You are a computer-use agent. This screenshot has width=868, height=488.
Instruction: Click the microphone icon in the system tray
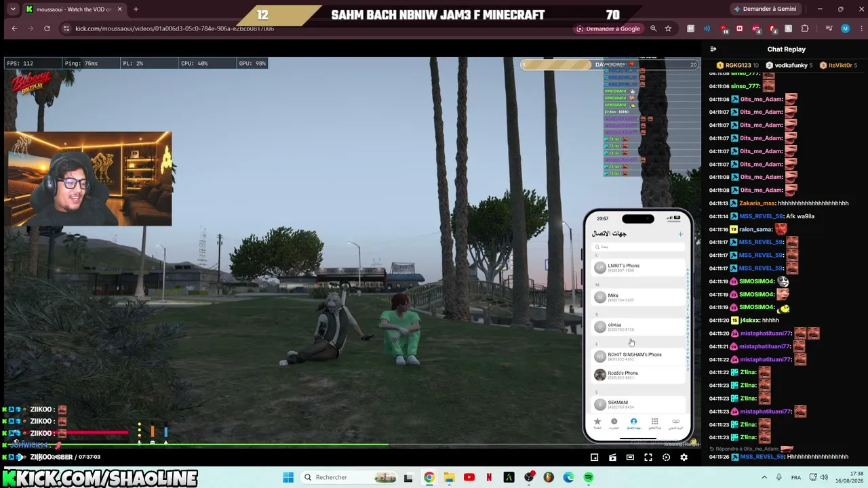(778, 477)
